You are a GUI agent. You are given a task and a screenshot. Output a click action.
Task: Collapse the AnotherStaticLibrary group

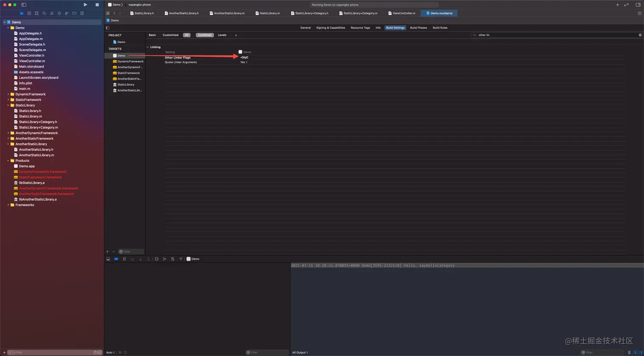[x=8, y=144]
